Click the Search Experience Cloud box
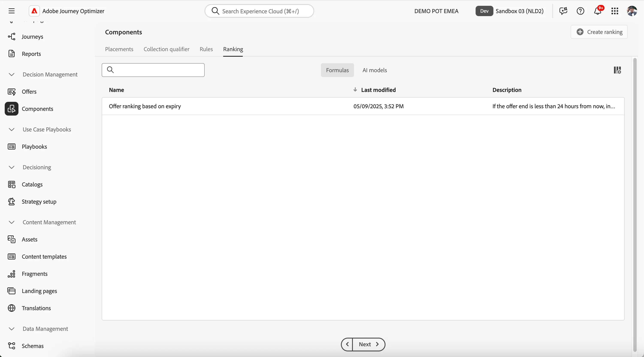644x357 pixels. (259, 11)
